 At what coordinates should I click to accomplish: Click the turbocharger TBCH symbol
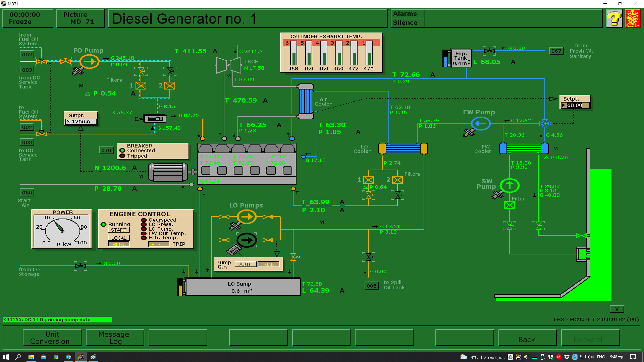click(x=228, y=65)
